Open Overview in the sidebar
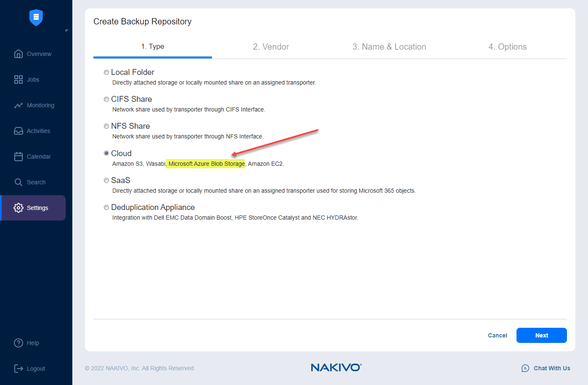 pos(39,54)
